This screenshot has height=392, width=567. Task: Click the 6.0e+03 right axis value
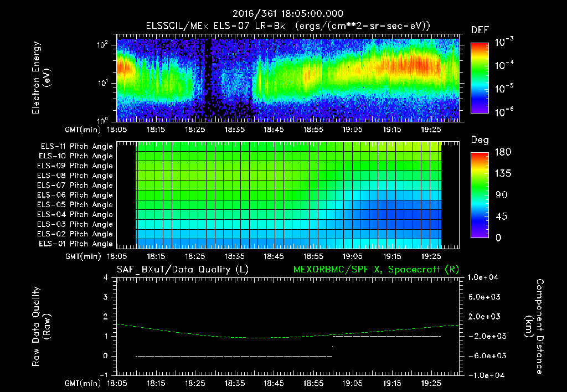click(x=485, y=297)
